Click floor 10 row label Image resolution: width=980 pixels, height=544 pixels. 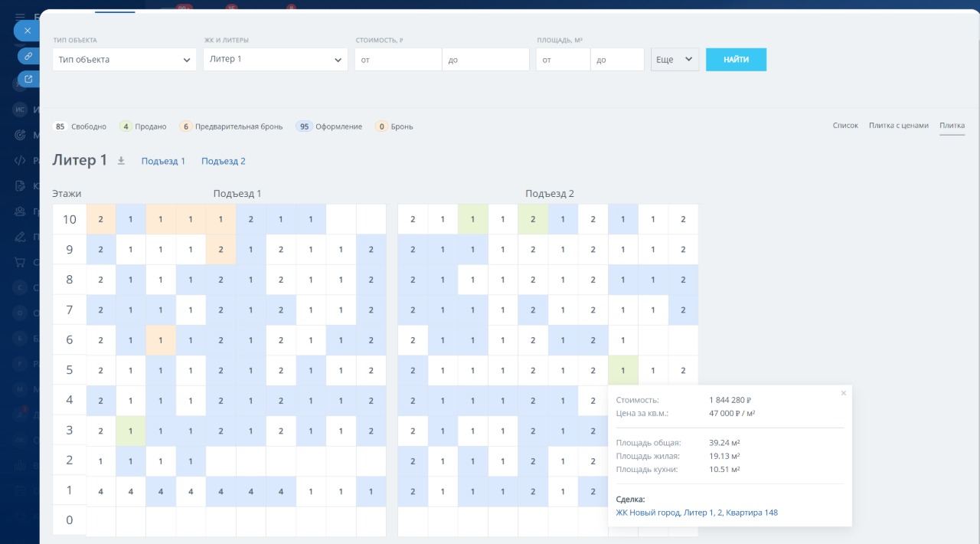[69, 220]
